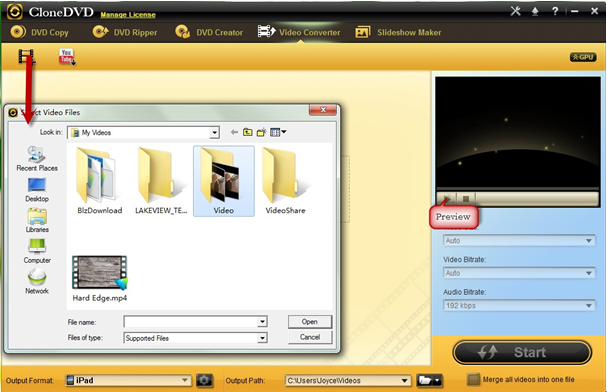Select the VideoShare folder
This screenshot has width=607, height=392.
[x=285, y=181]
